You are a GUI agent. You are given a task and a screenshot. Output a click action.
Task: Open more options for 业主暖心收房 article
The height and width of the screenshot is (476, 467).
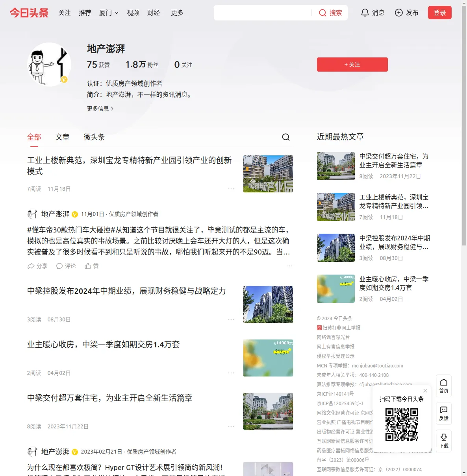pos(231,373)
